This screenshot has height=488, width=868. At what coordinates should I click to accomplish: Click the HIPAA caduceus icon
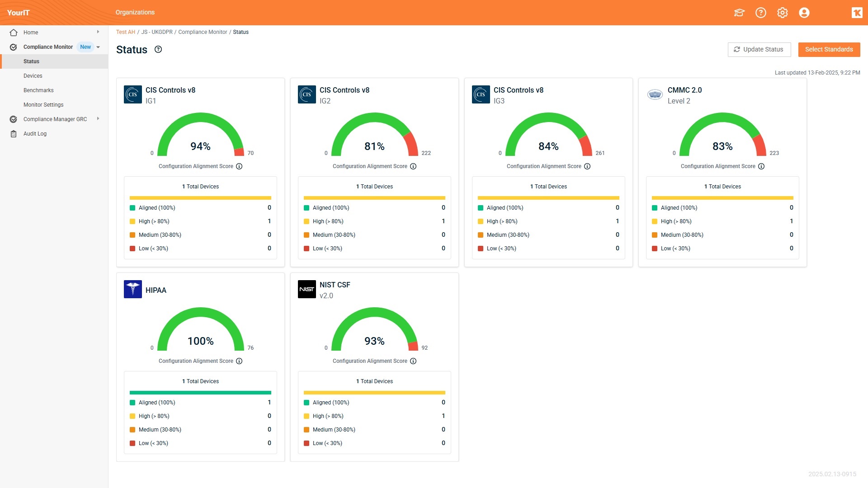click(132, 289)
